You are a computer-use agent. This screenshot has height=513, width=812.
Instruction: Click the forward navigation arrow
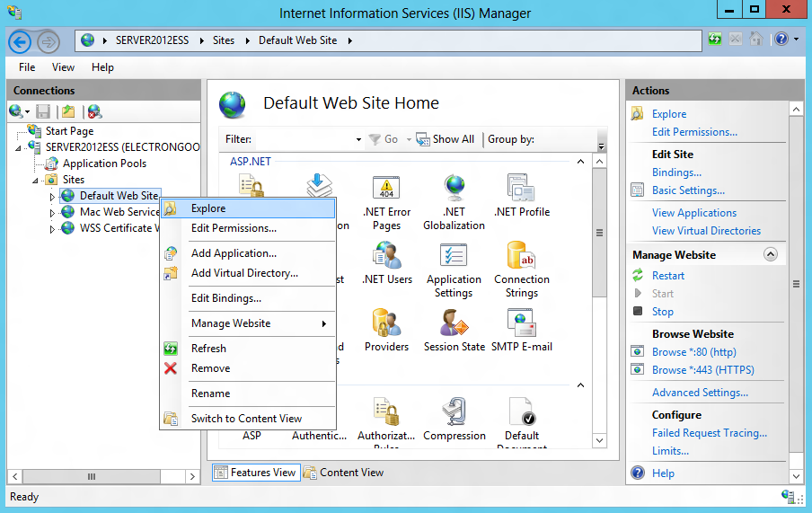click(49, 42)
